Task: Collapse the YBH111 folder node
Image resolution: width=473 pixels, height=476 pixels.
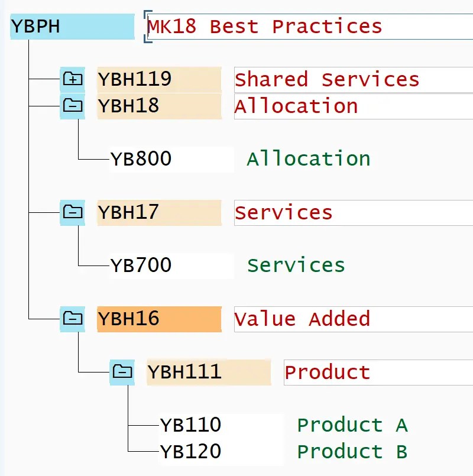Action: pyautogui.click(x=122, y=372)
